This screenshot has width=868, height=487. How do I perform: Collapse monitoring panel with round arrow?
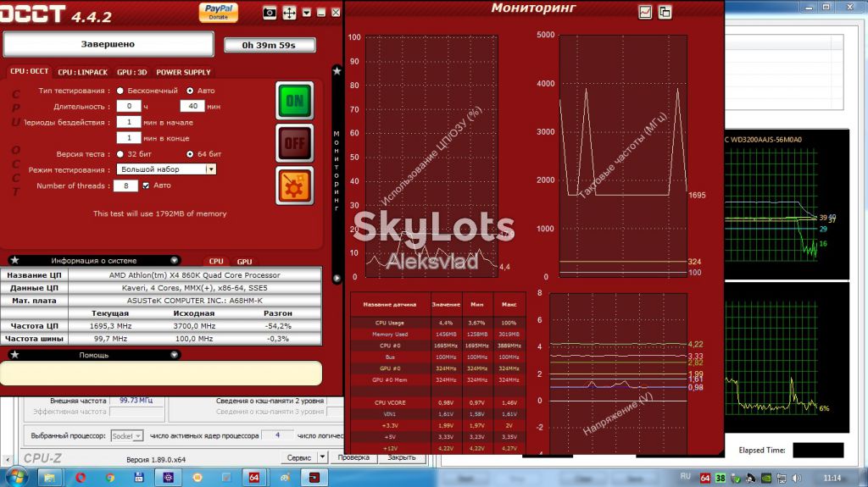[x=337, y=279]
